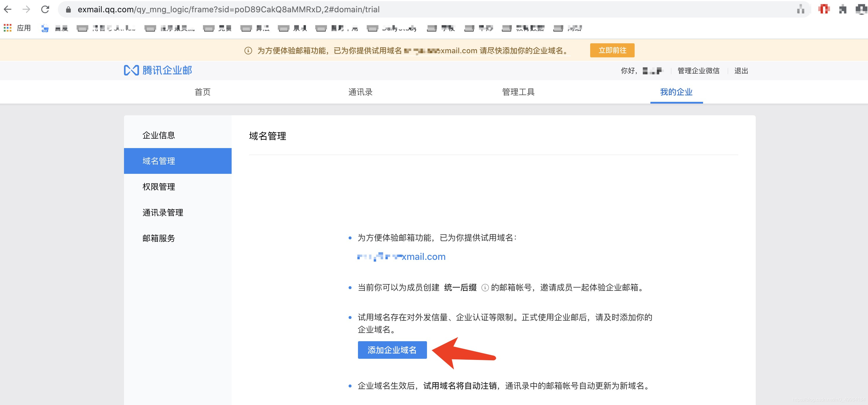Click the 退出 logout link

pyautogui.click(x=741, y=71)
